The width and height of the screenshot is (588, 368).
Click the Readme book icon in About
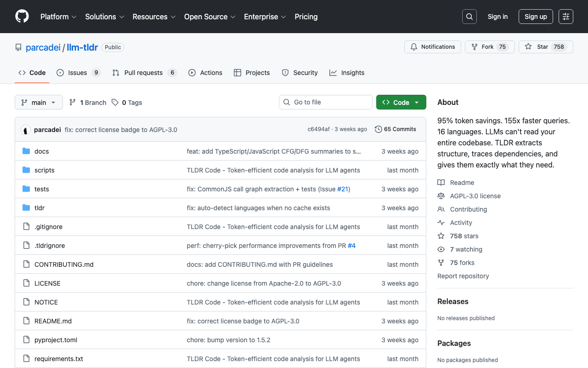[x=441, y=183]
